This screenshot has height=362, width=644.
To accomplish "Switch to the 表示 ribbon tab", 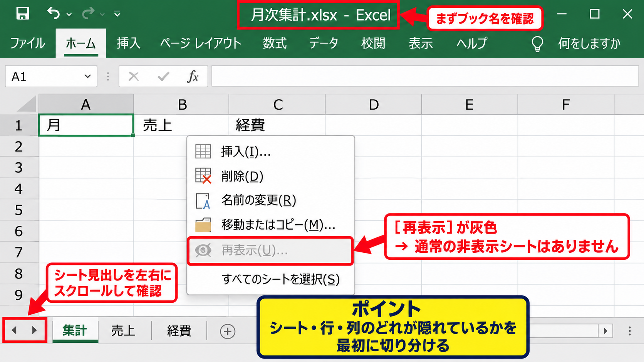I will (421, 43).
